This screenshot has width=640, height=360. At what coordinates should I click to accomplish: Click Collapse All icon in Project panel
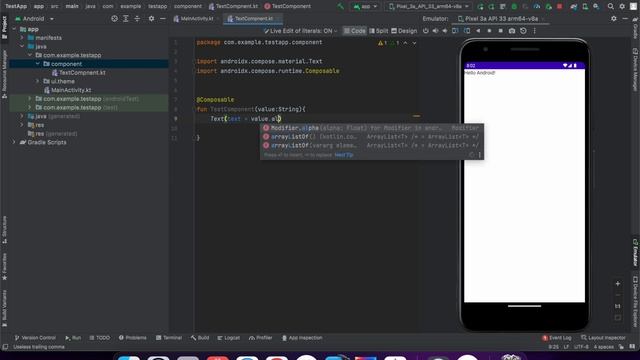tap(137, 19)
